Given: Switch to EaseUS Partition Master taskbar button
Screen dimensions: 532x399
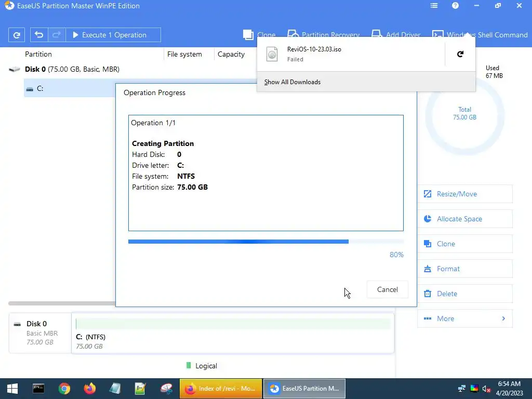Looking at the screenshot, I should point(304,389).
